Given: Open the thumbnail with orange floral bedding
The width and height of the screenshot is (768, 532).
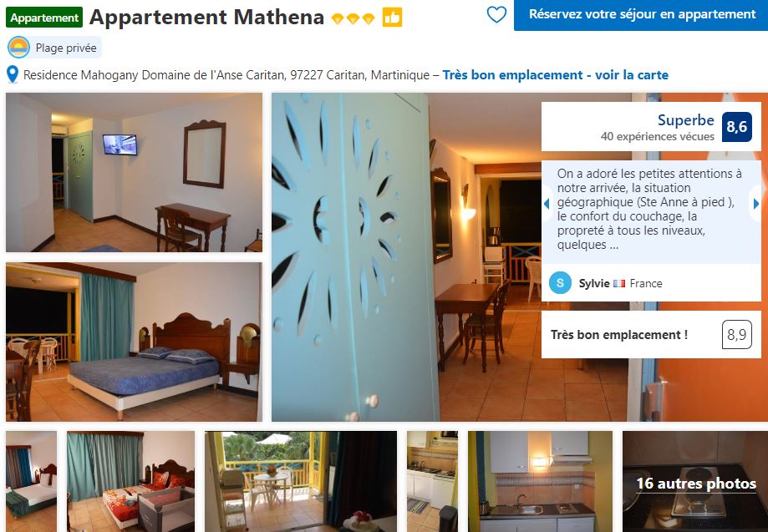Looking at the screenshot, I should [130, 481].
